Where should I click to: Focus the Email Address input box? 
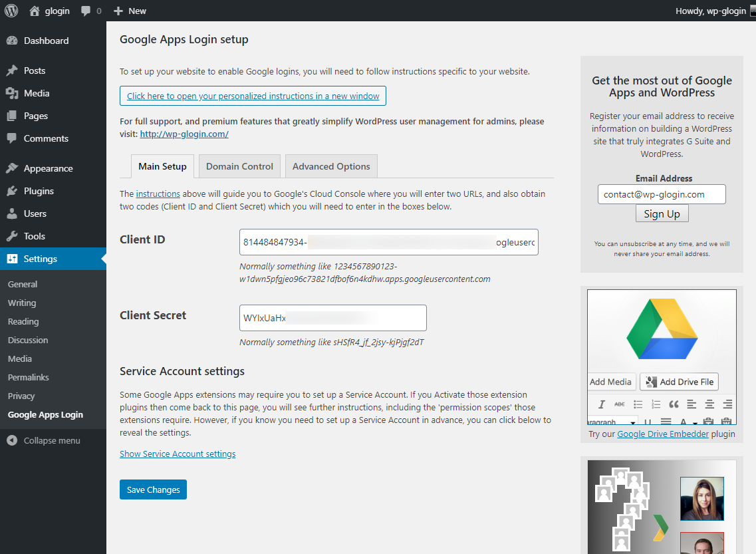tap(662, 194)
